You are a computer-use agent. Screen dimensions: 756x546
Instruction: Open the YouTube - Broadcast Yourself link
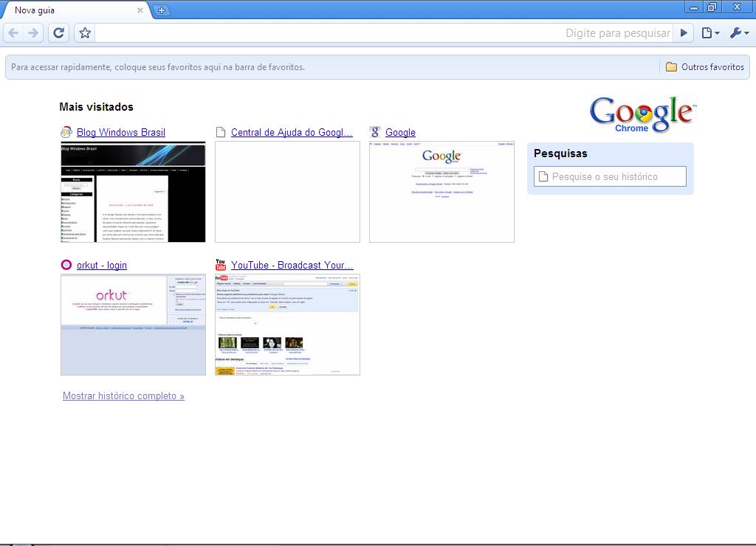tap(292, 265)
